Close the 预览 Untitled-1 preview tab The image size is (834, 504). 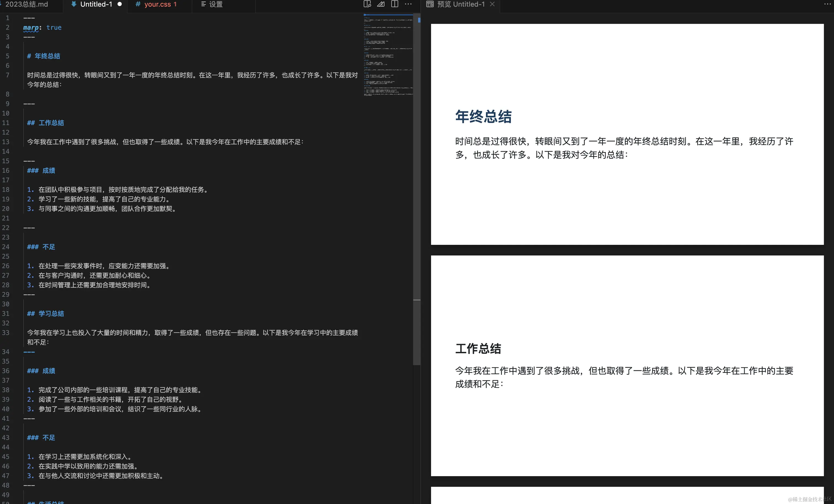point(493,4)
